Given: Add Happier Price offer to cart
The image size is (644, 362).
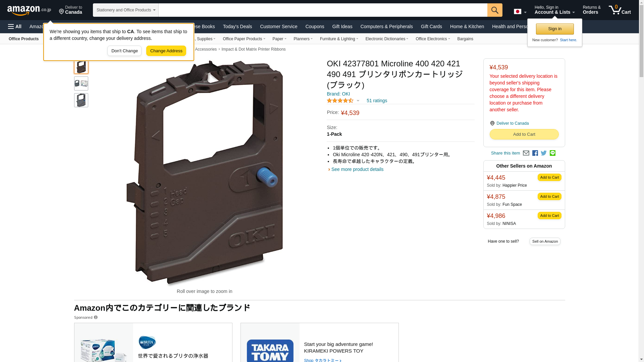Looking at the screenshot, I should (x=549, y=177).
